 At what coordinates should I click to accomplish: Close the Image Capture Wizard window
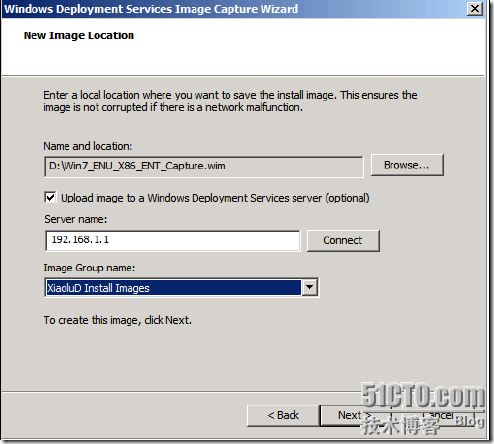pyautogui.click(x=475, y=9)
